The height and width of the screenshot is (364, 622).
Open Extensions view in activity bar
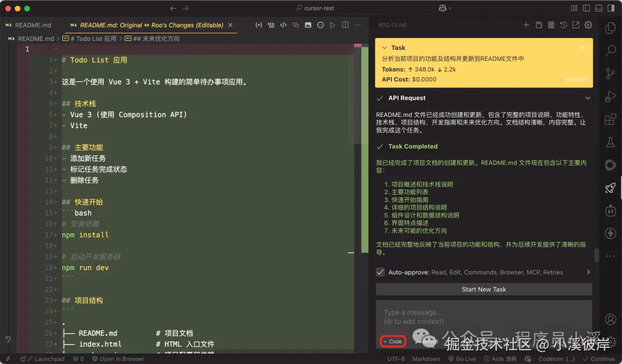click(x=610, y=119)
